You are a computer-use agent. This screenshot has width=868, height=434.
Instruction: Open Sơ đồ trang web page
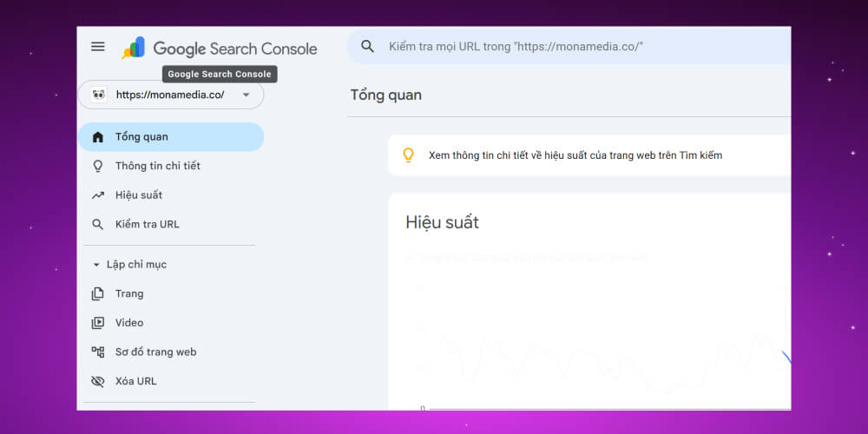coord(171,352)
